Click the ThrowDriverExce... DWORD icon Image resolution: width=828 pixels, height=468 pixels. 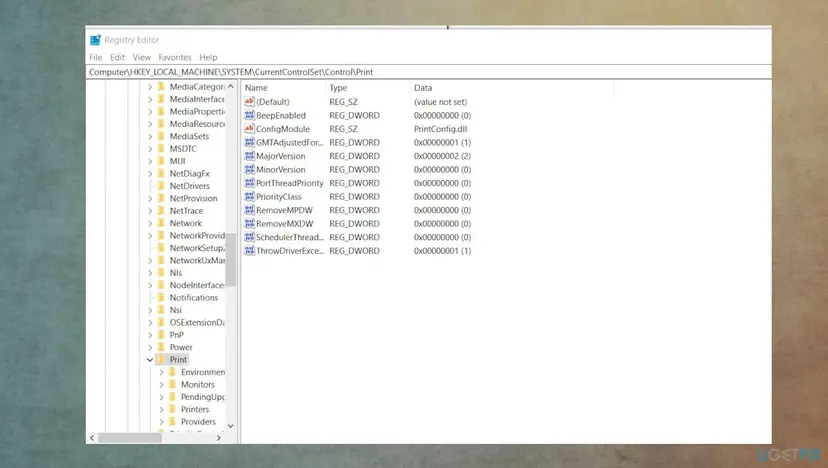click(x=249, y=250)
